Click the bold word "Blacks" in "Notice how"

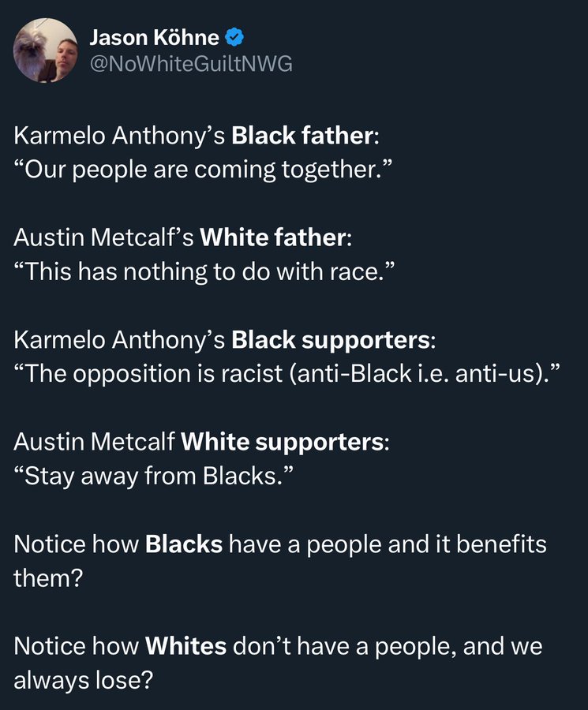(184, 544)
